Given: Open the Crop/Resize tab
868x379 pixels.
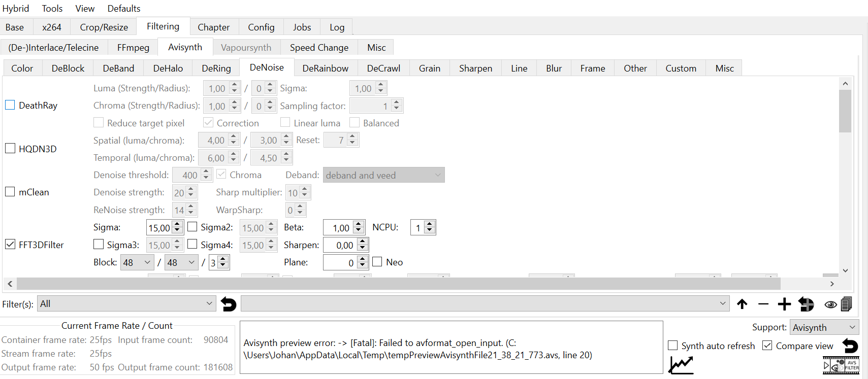Looking at the screenshot, I should [x=104, y=27].
